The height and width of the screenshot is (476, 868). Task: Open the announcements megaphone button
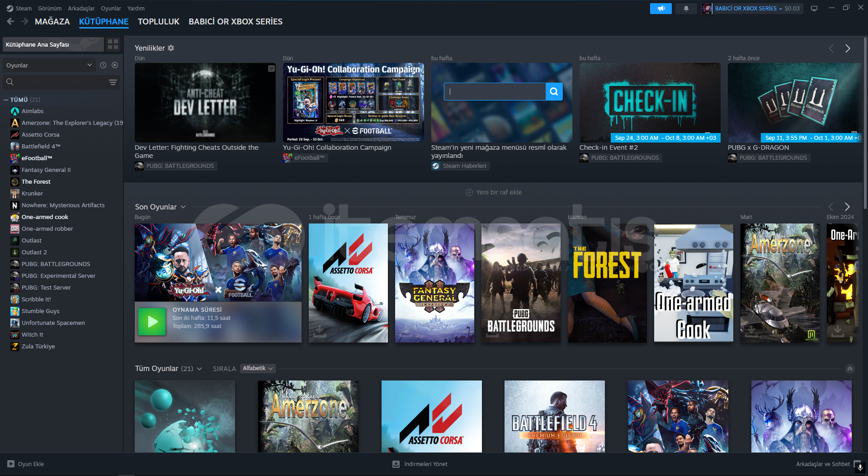[660, 9]
